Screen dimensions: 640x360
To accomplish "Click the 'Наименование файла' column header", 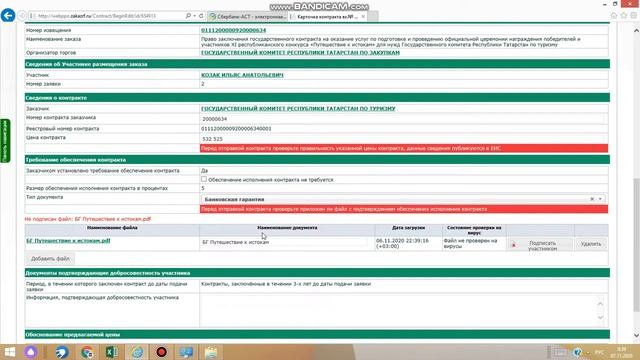I will pyautogui.click(x=112, y=228).
